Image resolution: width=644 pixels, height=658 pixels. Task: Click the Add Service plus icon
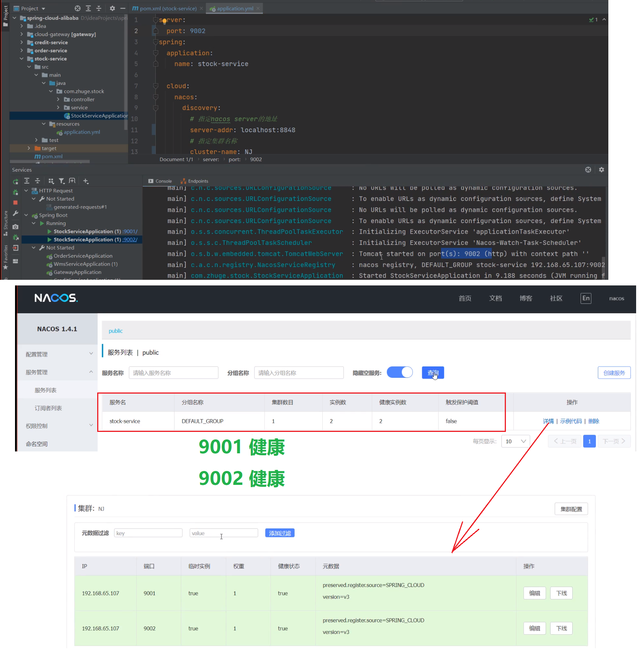[x=86, y=181]
